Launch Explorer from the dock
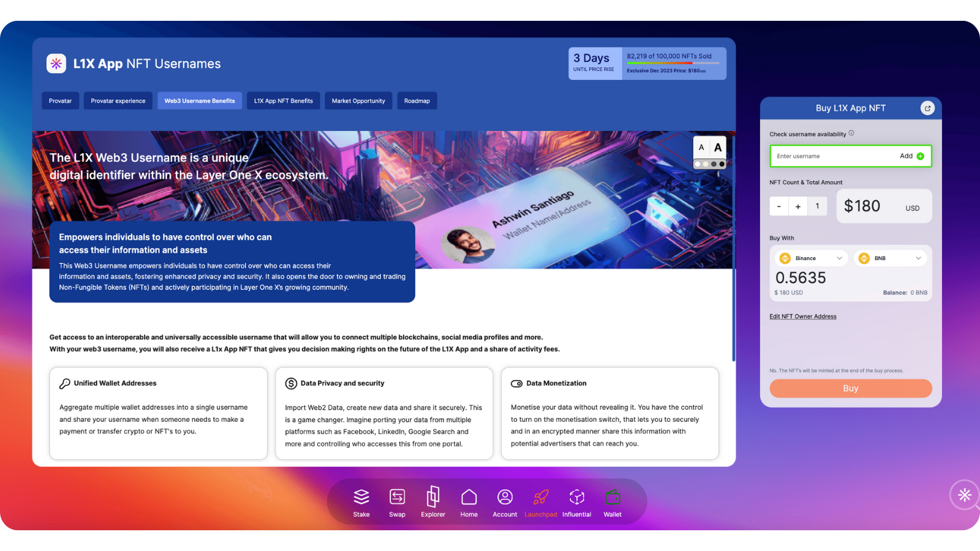980x551 pixels. (433, 503)
